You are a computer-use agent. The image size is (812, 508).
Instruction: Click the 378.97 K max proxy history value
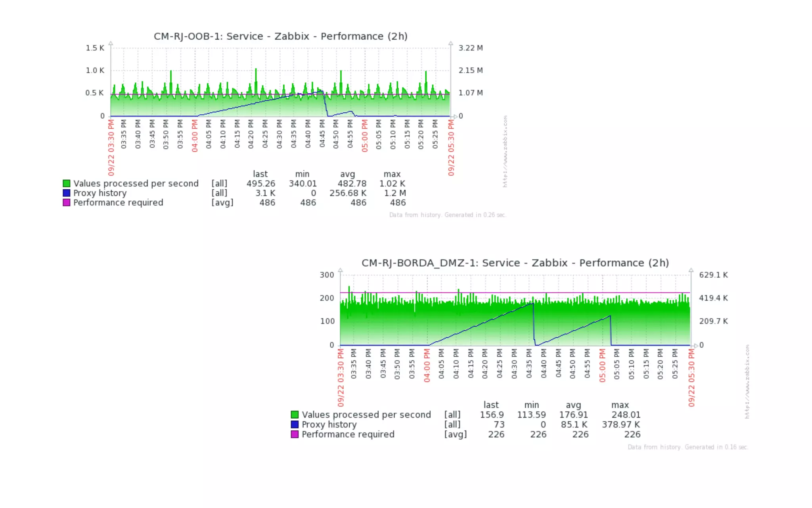[620, 424]
